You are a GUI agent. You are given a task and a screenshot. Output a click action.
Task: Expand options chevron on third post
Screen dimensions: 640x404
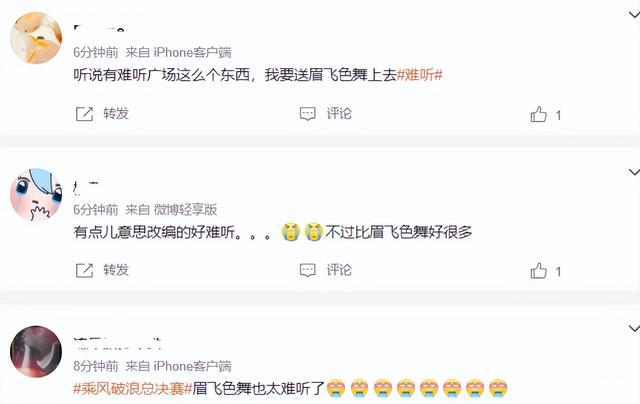pyautogui.click(x=634, y=329)
